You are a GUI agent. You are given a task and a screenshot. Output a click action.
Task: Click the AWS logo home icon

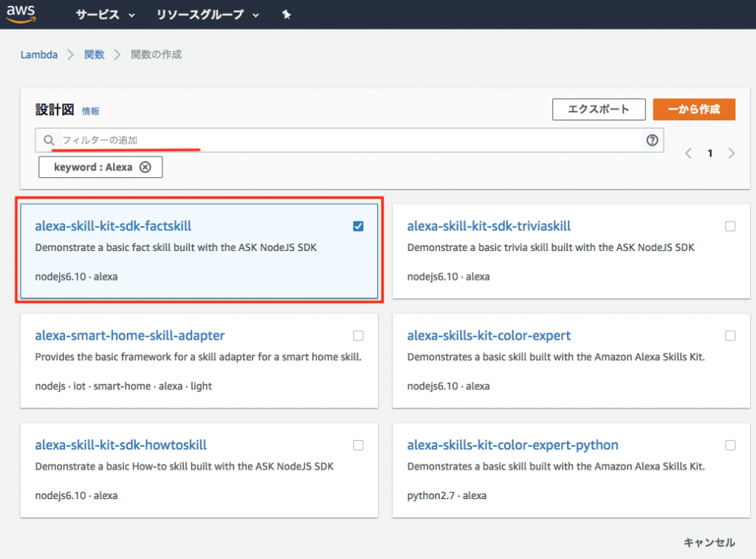21,14
